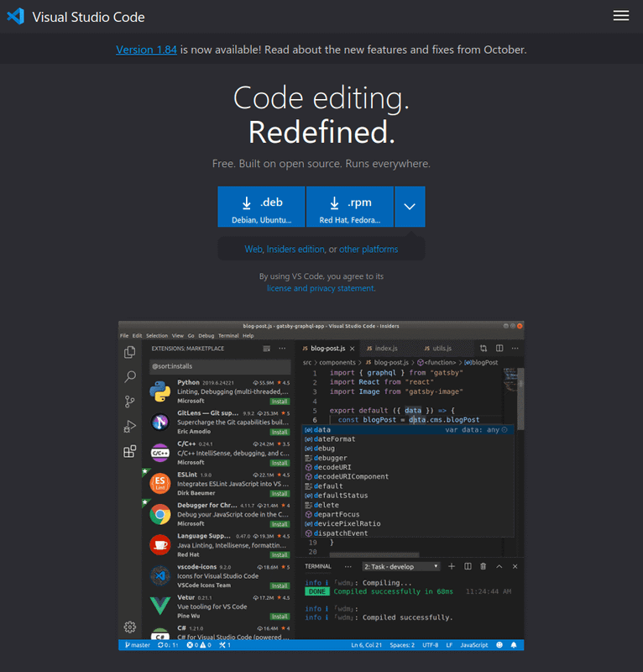643x672 pixels.
Task: Maximize terminal panel with chevron up
Action: coord(499,566)
